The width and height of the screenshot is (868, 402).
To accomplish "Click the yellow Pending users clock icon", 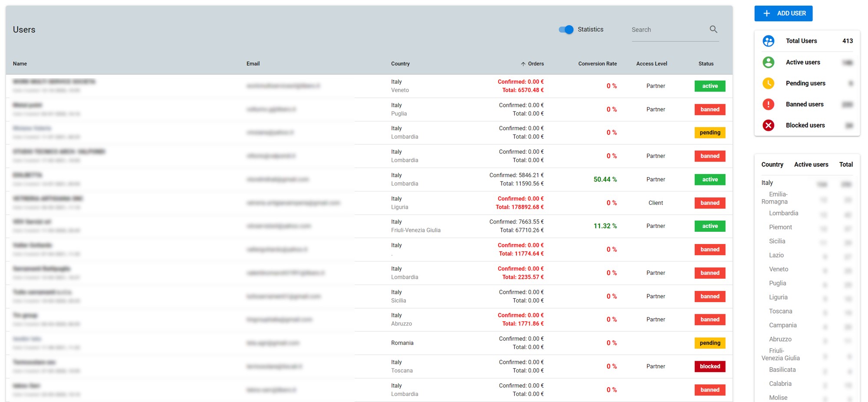I will click(x=768, y=83).
